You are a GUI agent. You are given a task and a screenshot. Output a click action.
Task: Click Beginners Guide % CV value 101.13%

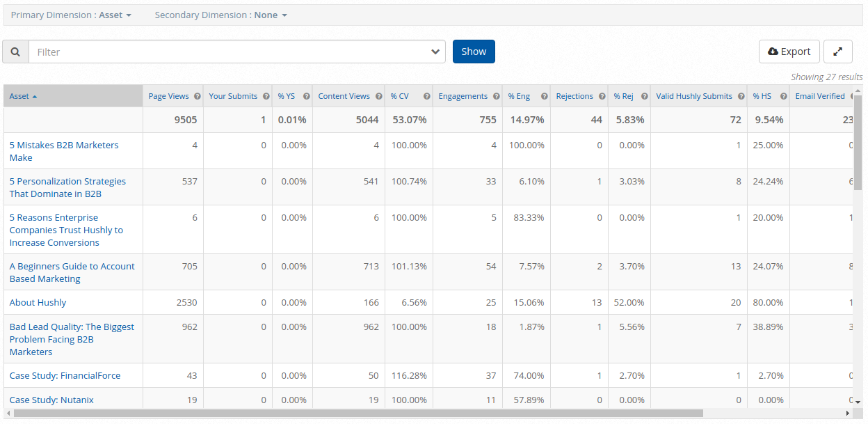coord(408,266)
